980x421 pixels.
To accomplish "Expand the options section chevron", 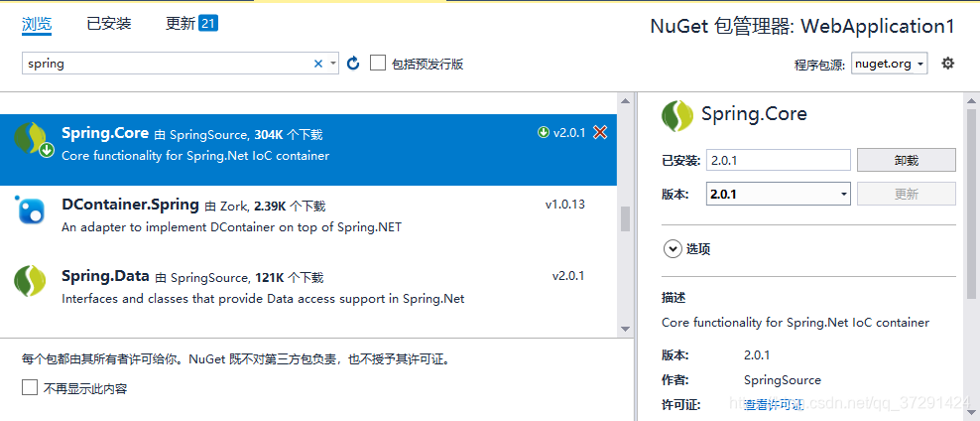I will click(x=673, y=249).
